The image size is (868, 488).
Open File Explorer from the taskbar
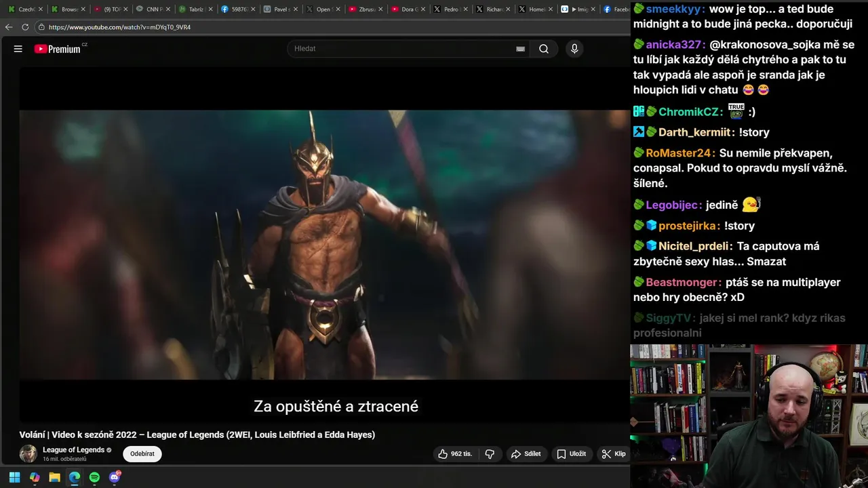(x=54, y=477)
